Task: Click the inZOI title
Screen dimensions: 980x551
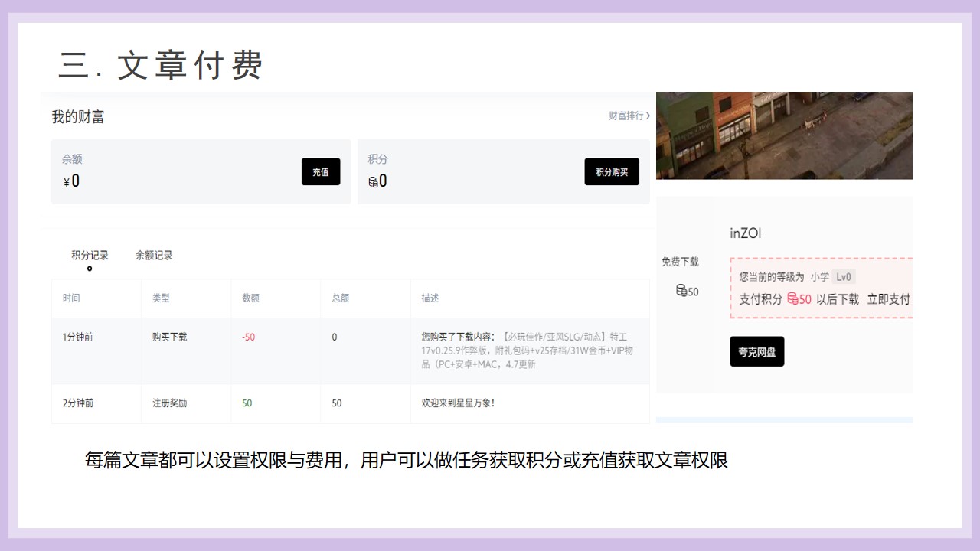Action: [746, 233]
